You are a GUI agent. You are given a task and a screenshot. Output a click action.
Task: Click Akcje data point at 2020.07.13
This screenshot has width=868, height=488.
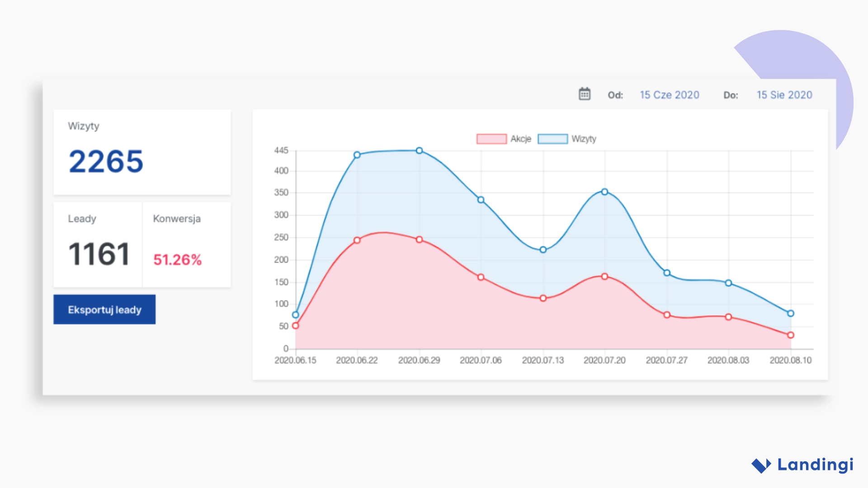pyautogui.click(x=543, y=298)
